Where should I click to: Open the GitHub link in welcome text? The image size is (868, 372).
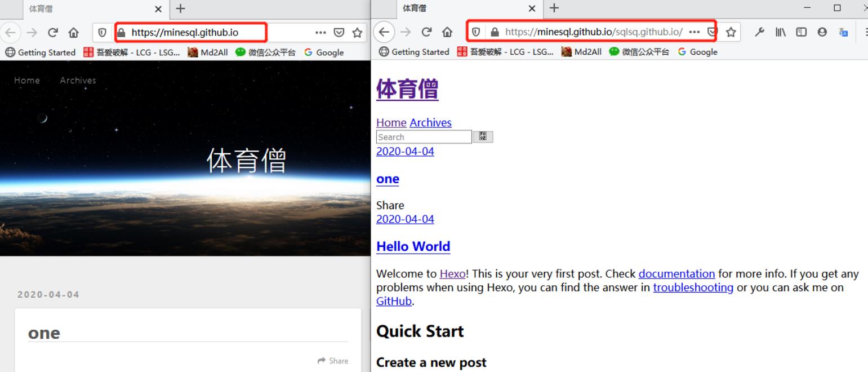click(x=394, y=302)
